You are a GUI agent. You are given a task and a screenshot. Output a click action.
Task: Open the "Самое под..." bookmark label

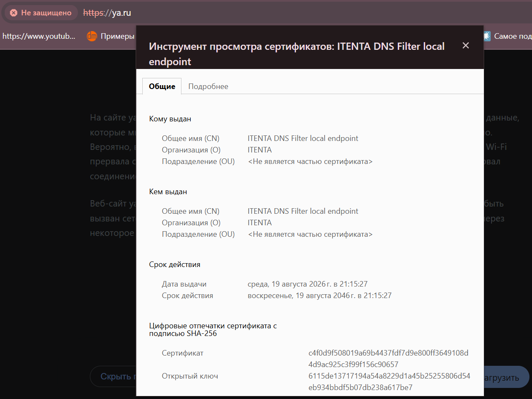pyautogui.click(x=512, y=36)
